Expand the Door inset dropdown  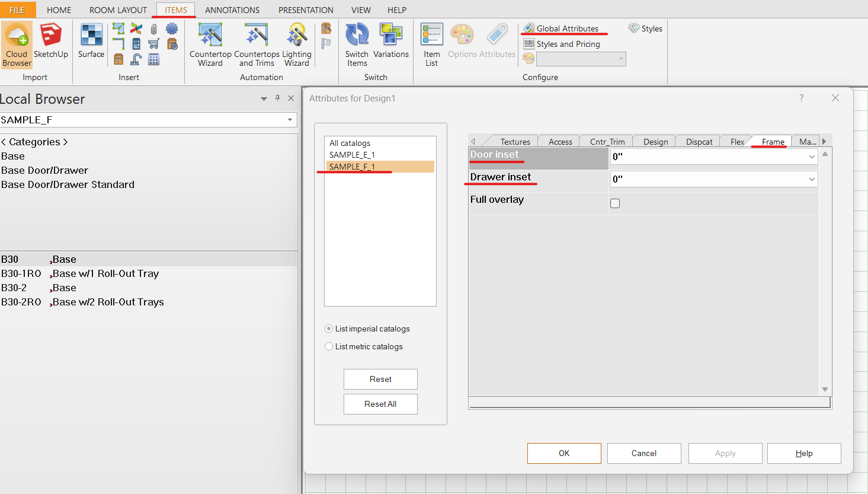[x=811, y=157]
